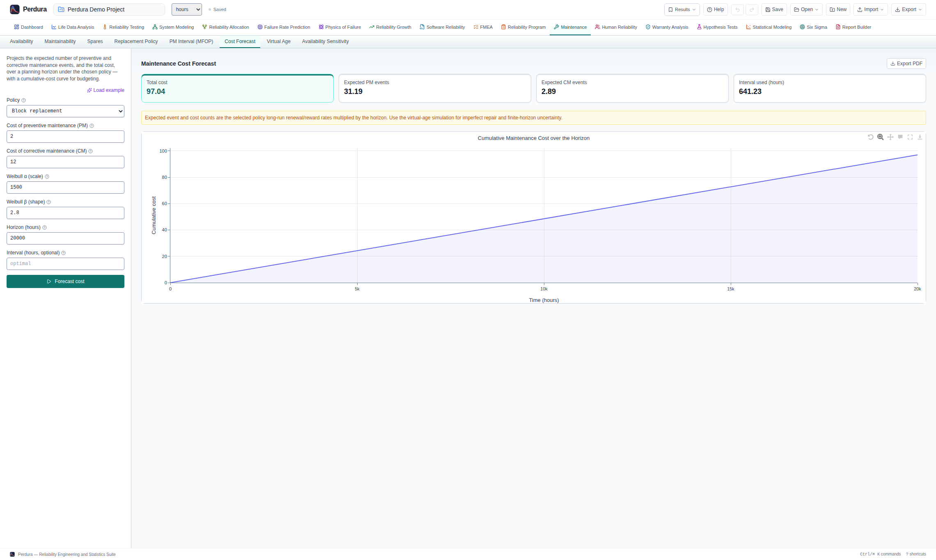This screenshot has width=936, height=560.
Task: Click the Load example link
Action: point(106,90)
